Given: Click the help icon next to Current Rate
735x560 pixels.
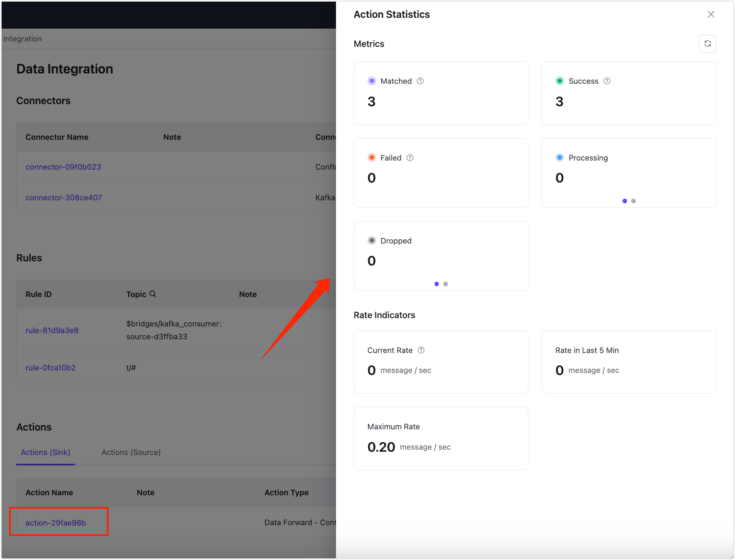Looking at the screenshot, I should [421, 350].
